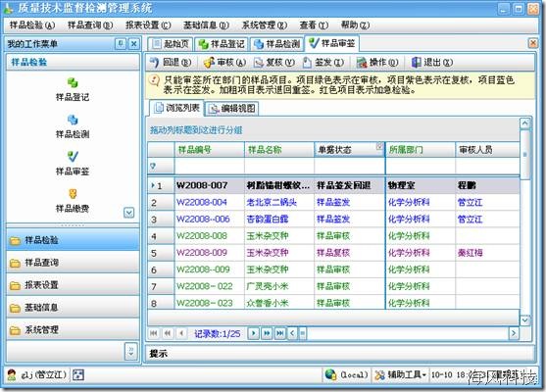Switch to the 浏览列表 view tab

(x=176, y=108)
